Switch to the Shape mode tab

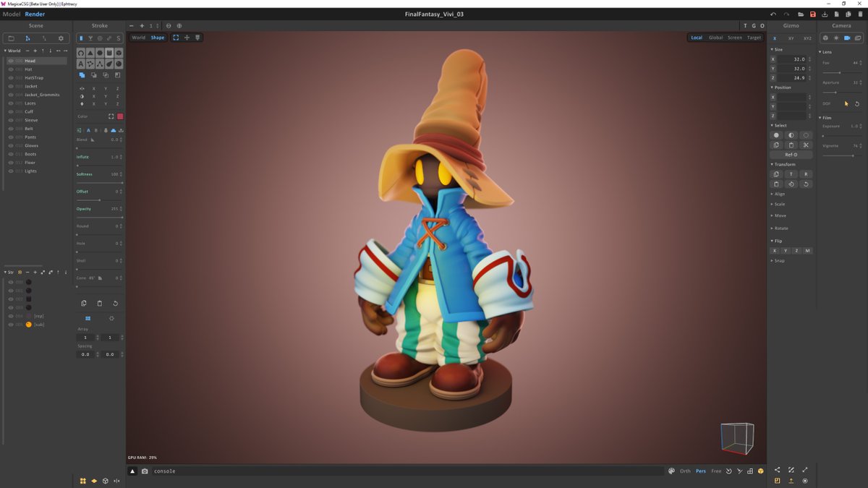[157, 37]
